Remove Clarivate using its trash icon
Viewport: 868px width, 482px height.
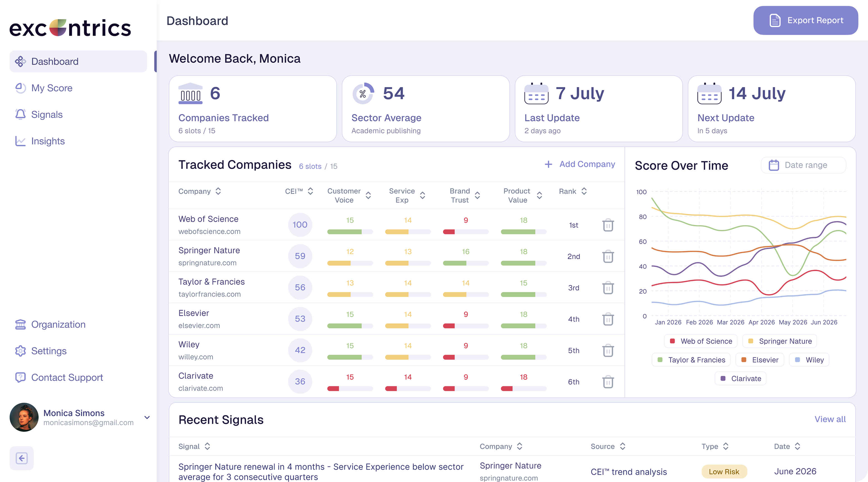[608, 382]
